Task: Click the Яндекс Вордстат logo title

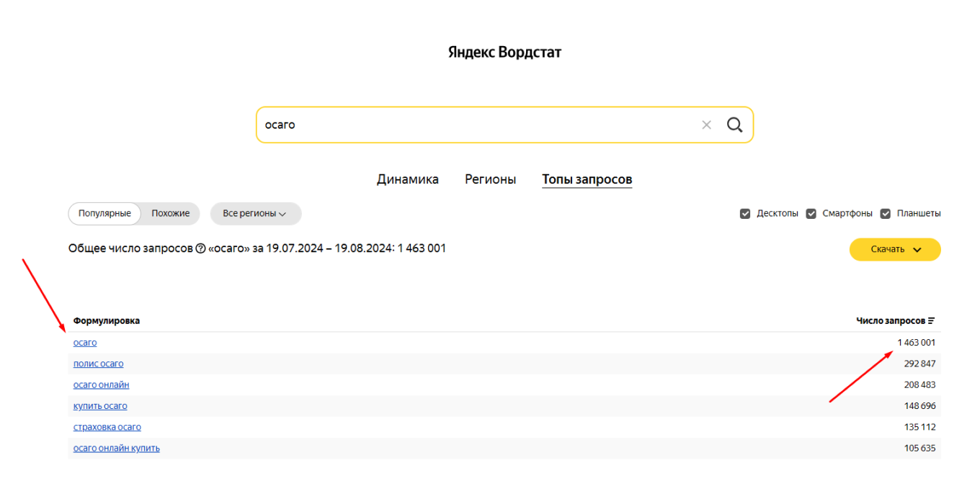Action: pyautogui.click(x=504, y=53)
